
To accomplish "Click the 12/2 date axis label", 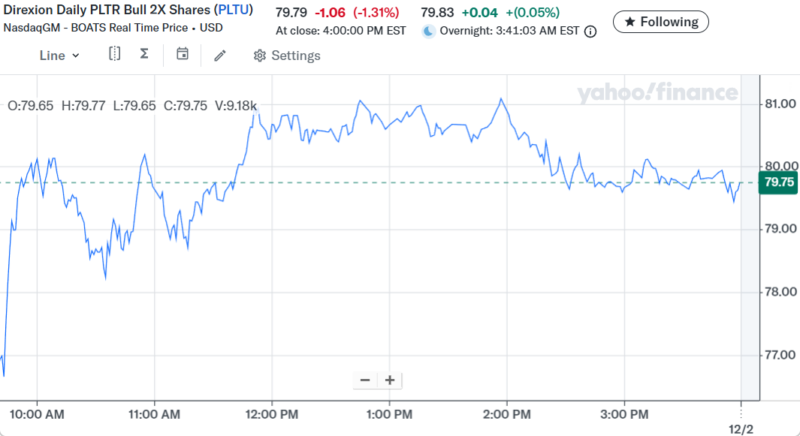I will 741,427.
